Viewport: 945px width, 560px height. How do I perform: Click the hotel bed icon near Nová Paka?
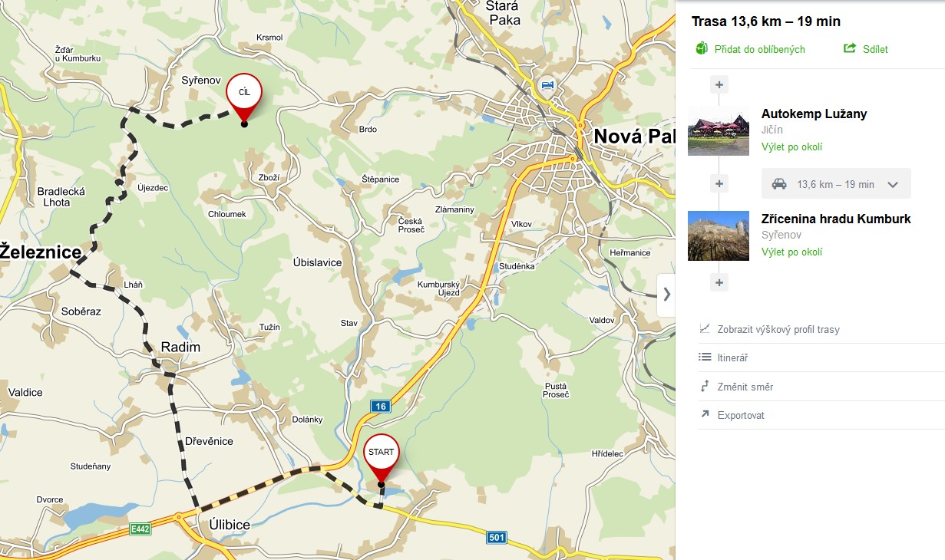[x=547, y=84]
